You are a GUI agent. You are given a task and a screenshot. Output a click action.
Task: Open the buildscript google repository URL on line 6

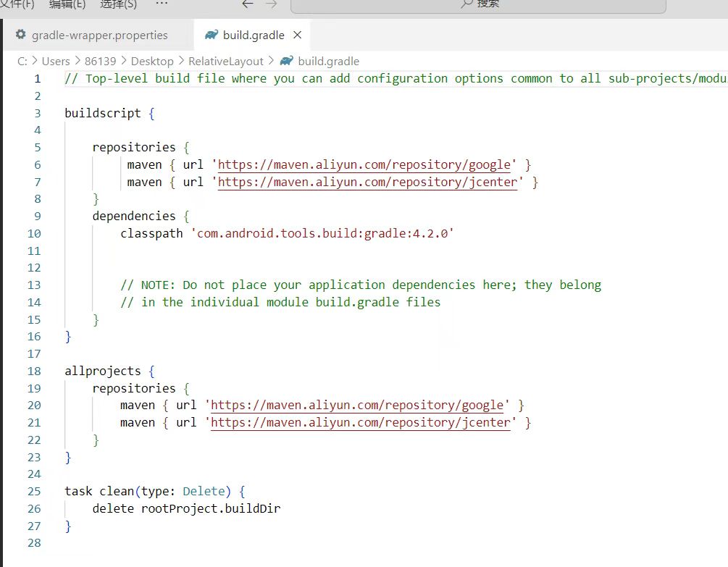coord(367,164)
